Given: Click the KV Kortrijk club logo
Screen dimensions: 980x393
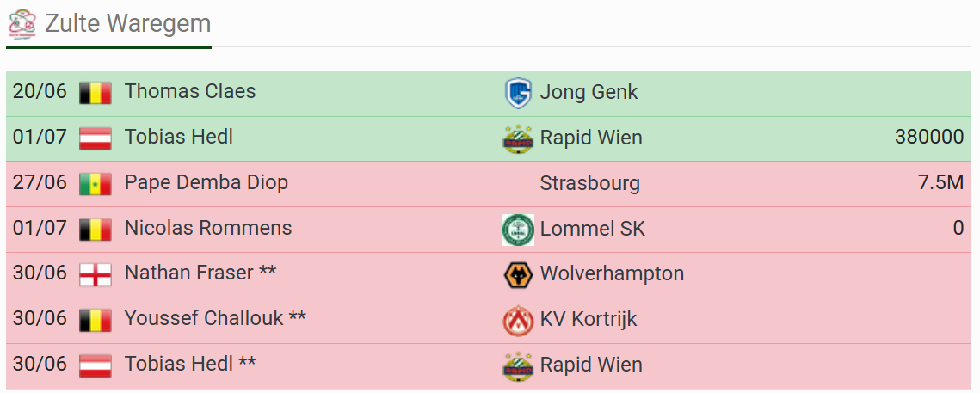Looking at the screenshot, I should (x=518, y=321).
